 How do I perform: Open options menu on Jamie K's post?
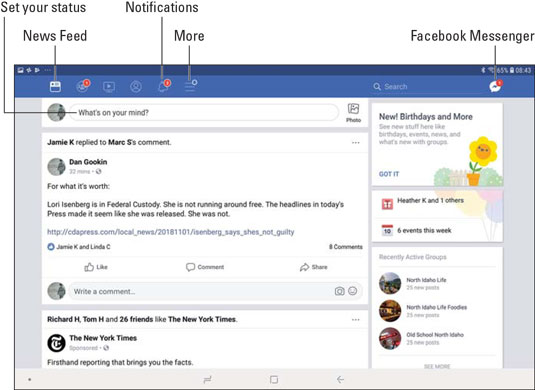tap(356, 143)
